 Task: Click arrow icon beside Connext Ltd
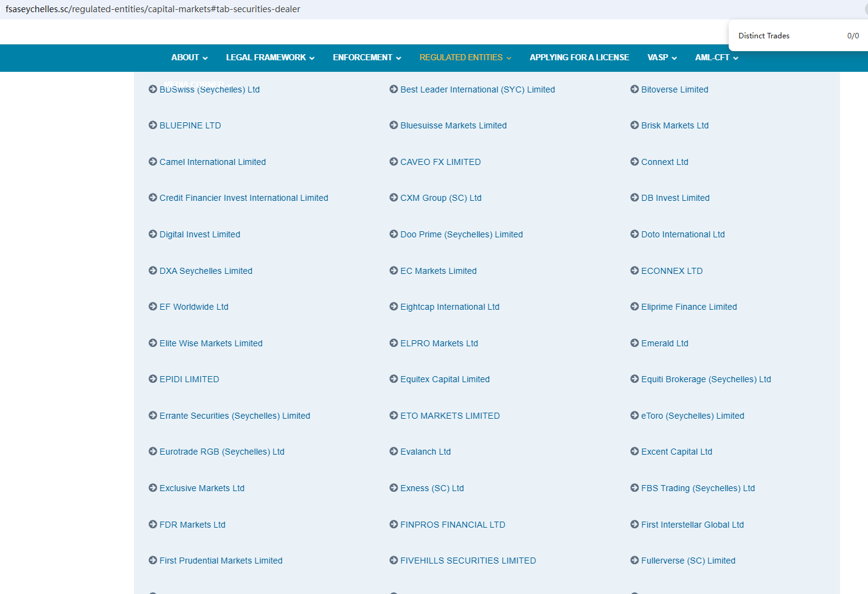pos(634,162)
